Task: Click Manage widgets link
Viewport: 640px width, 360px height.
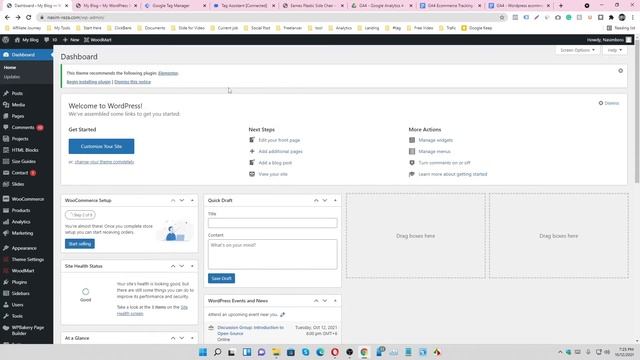Action: coord(436,140)
